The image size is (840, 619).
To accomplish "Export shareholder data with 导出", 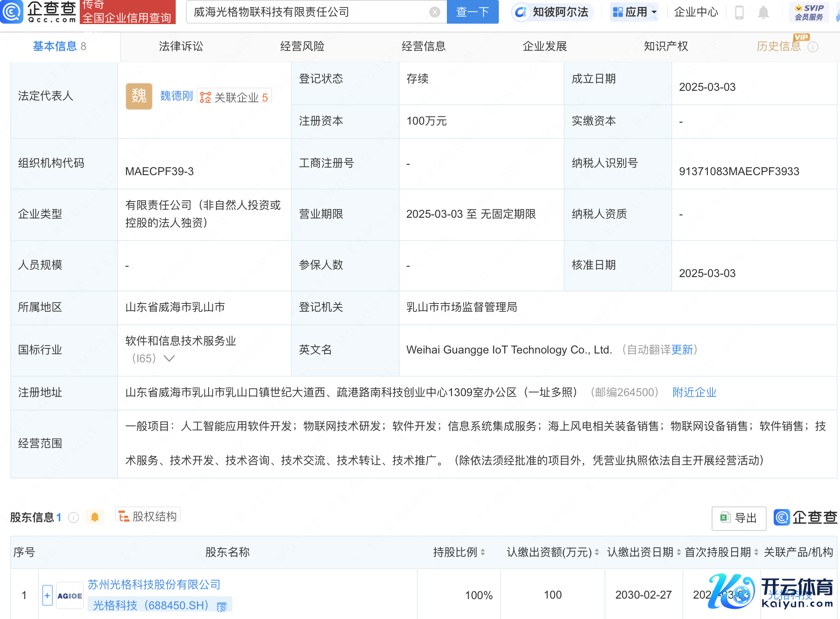I will tap(739, 518).
